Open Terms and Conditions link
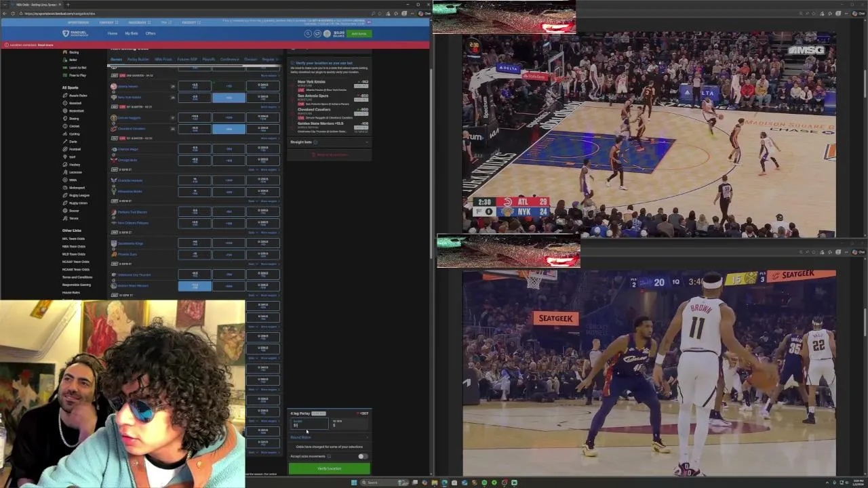This screenshot has width=868, height=488. [77, 277]
